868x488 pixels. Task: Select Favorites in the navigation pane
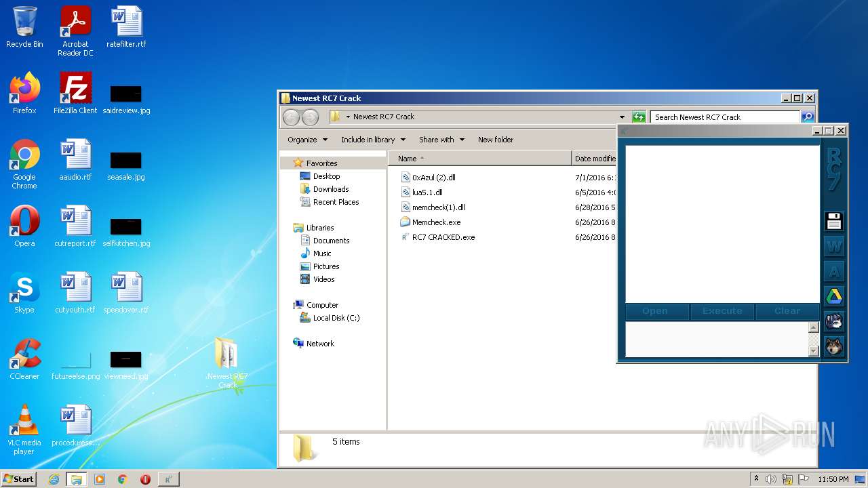321,163
